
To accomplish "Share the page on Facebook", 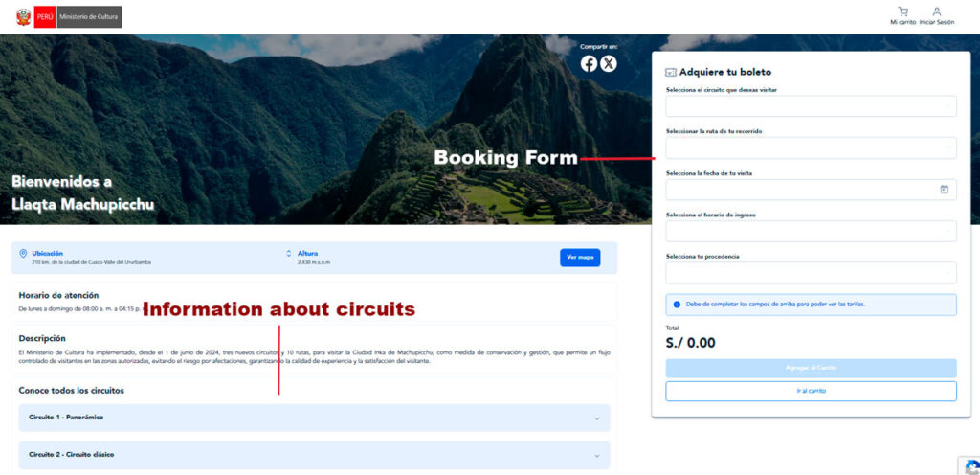I will 589,63.
